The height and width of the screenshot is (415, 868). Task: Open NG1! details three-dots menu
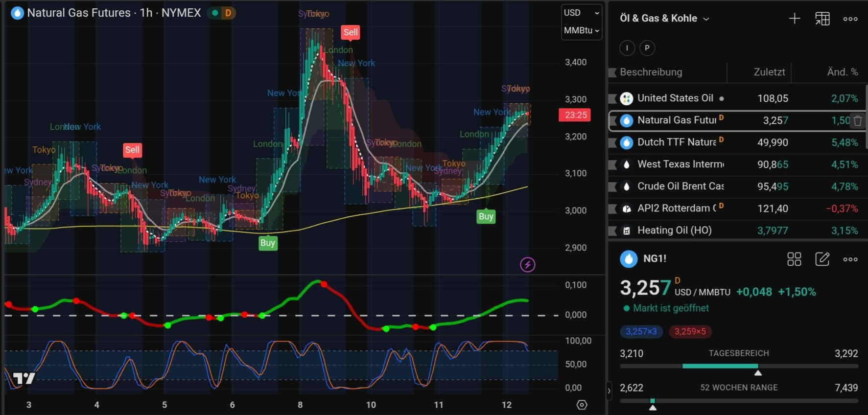(850, 259)
